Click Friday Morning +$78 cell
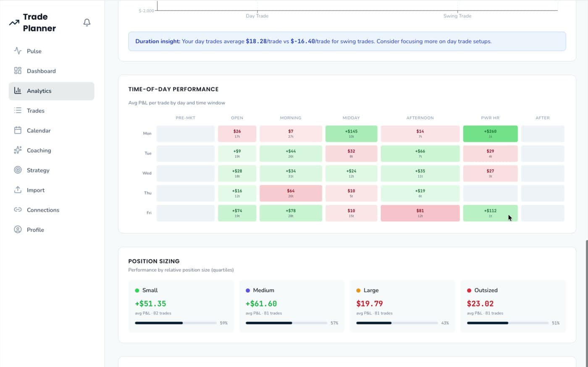 point(291,213)
